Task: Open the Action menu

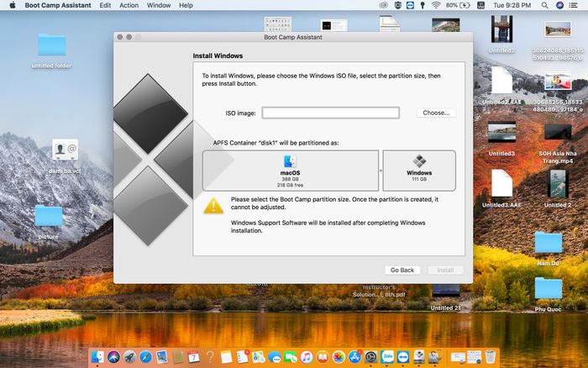Action: (129, 5)
